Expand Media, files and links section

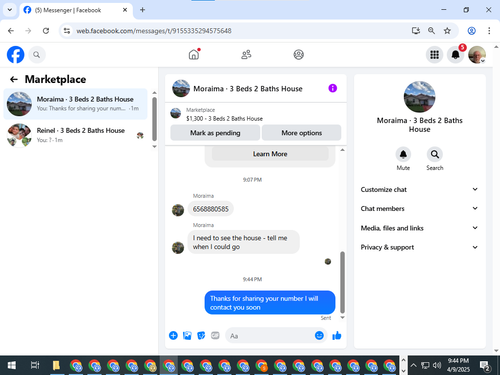click(x=419, y=228)
